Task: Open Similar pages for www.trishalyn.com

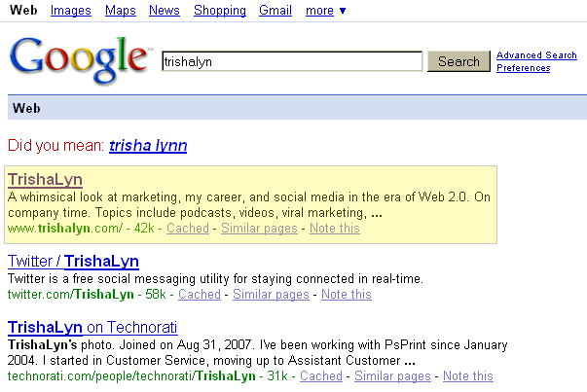Action: [259, 229]
